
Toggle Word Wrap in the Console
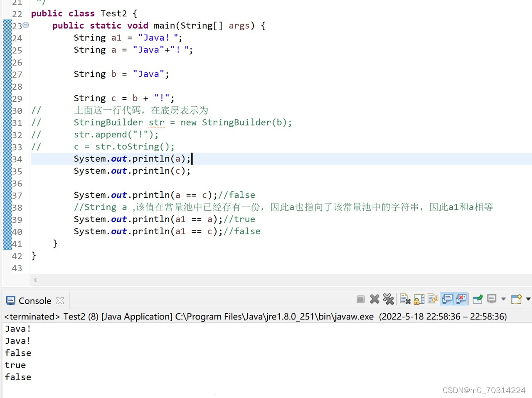[x=433, y=299]
